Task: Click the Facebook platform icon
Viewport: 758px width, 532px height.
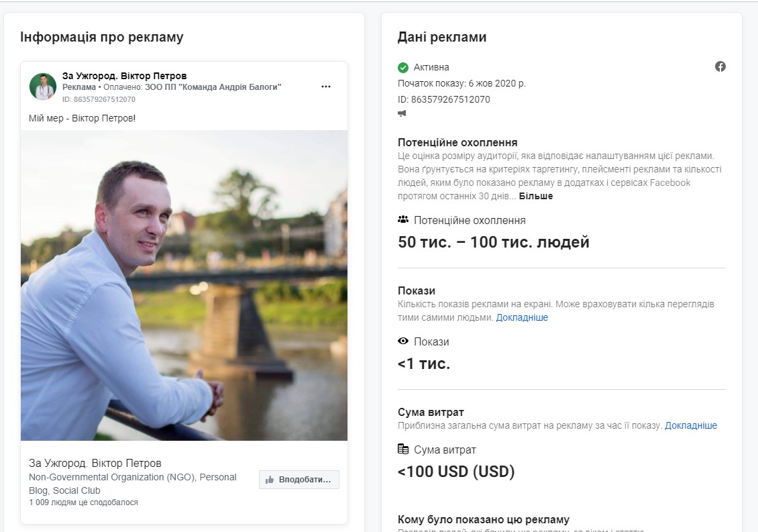Action: click(x=720, y=66)
